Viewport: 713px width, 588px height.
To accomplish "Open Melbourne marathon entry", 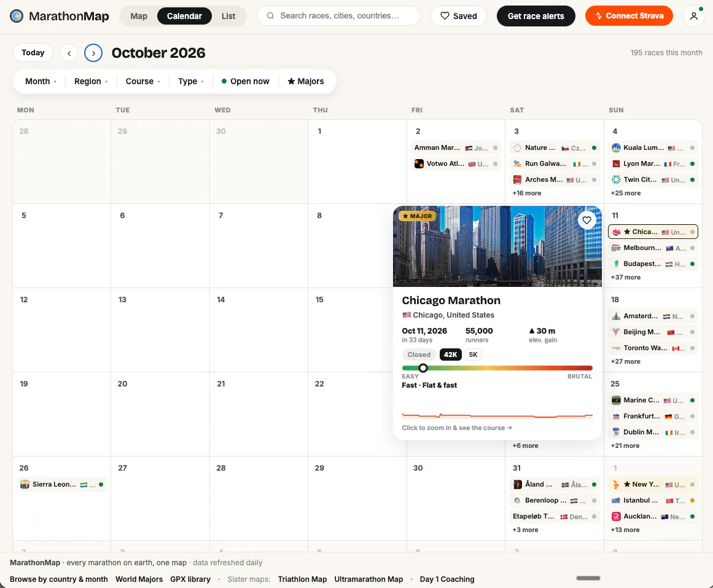I will tap(653, 248).
